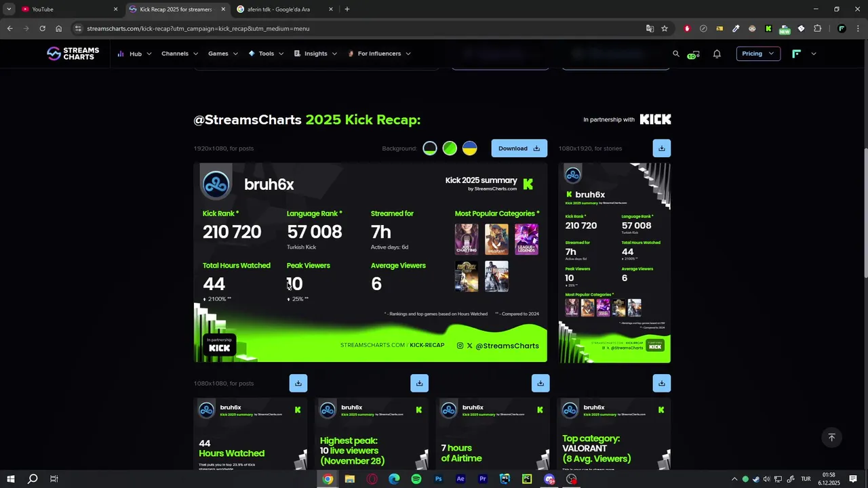
Task: Download the 1080x1920 stories image
Action: (x=661, y=148)
